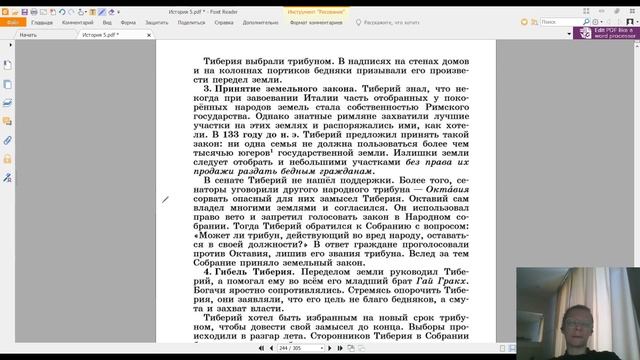Click the heading '4. Гибель Тиберия'

[249, 272]
